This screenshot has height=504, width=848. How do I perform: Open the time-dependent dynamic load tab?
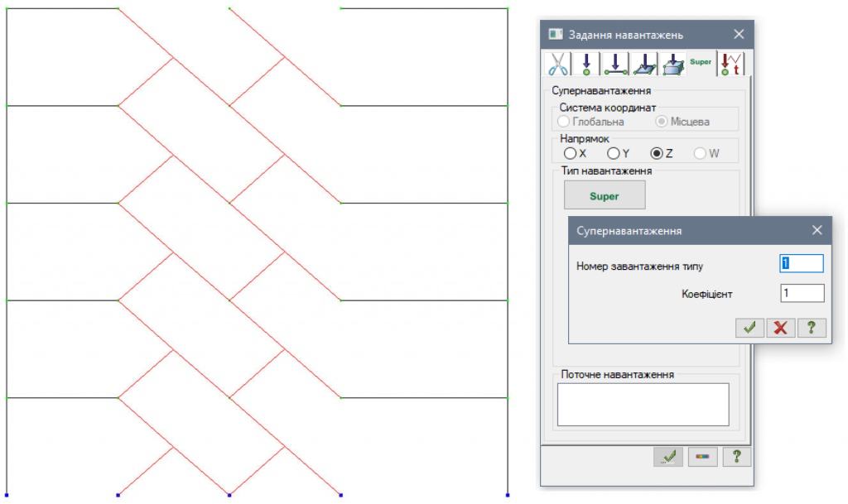[731, 64]
